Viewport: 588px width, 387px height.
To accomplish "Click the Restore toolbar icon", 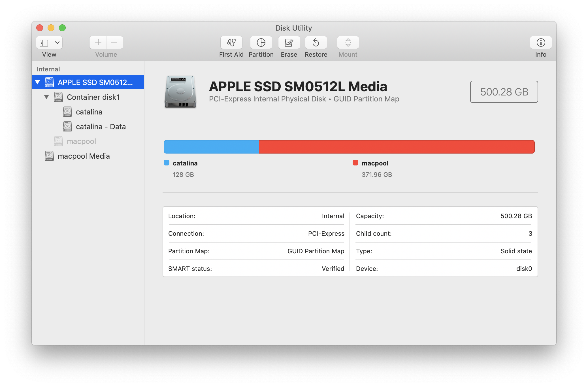I will [x=316, y=42].
